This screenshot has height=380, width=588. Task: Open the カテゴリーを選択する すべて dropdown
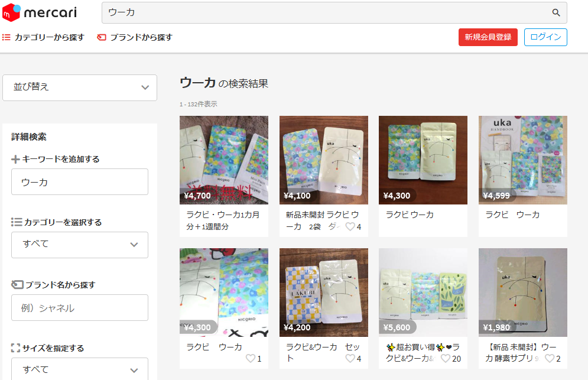(80, 245)
